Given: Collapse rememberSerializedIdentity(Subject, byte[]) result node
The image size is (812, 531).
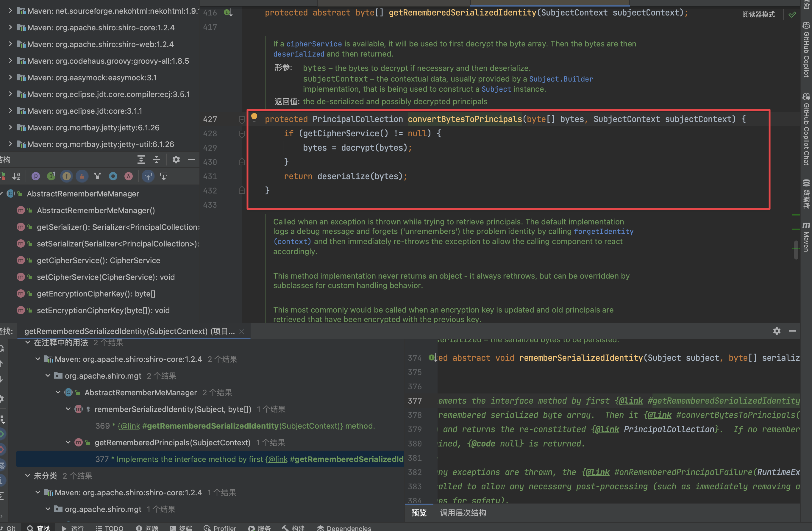Looking at the screenshot, I should [x=68, y=409].
